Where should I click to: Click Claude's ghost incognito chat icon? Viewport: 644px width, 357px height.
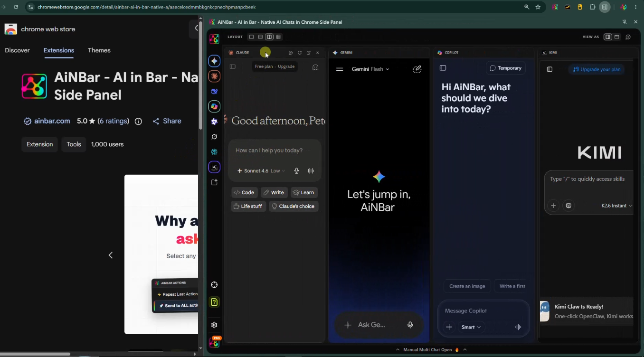(315, 67)
